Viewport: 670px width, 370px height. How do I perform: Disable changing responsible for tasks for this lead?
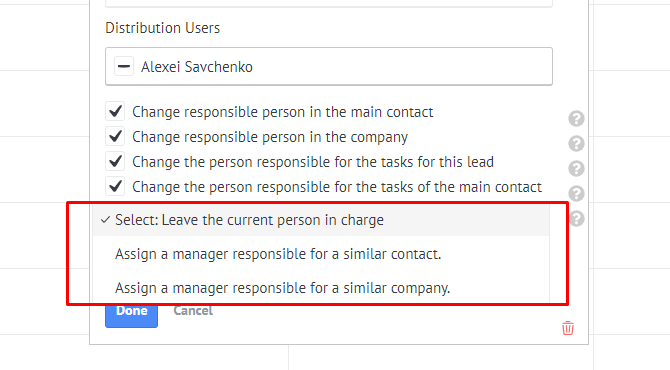[115, 162]
